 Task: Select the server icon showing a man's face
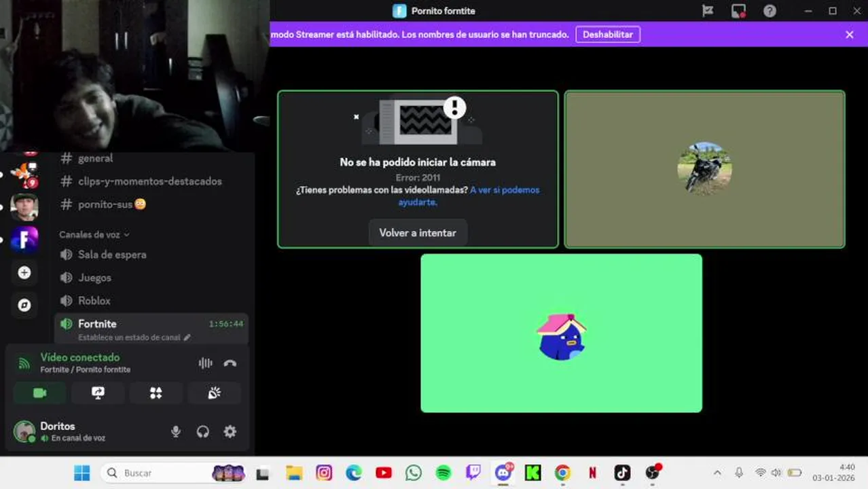tap(24, 207)
